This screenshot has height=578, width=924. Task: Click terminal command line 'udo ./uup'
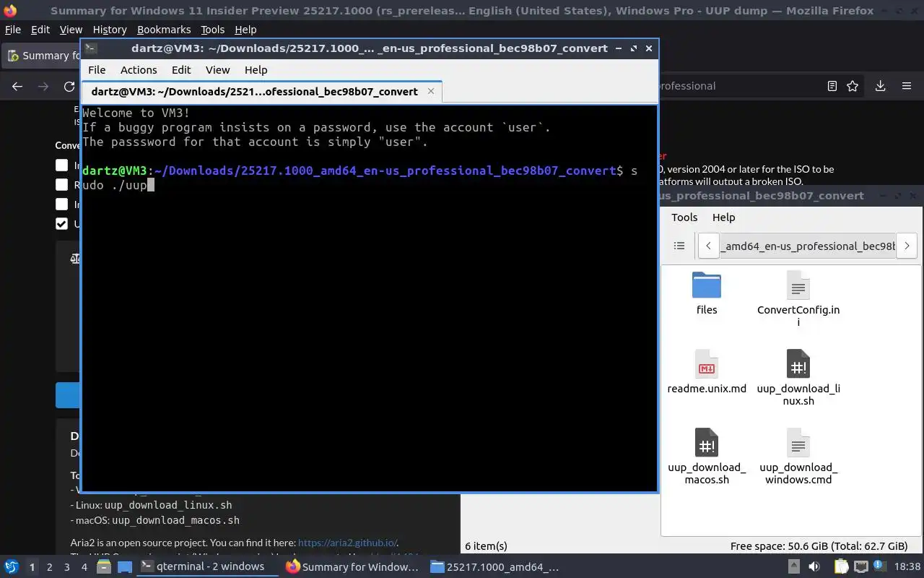click(x=115, y=185)
